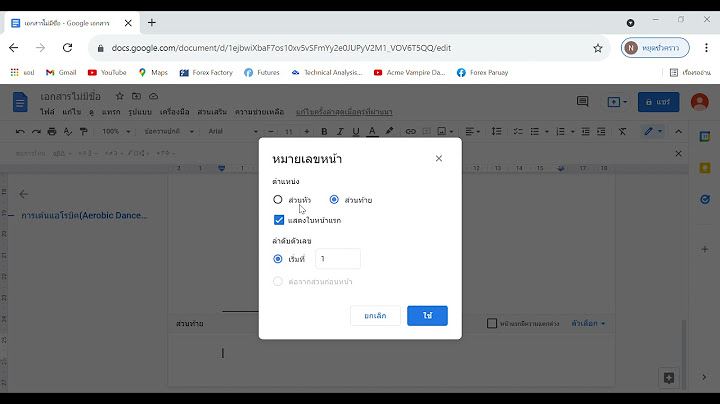Open the comment history icon
The image size is (720, 404).
(x=582, y=101)
